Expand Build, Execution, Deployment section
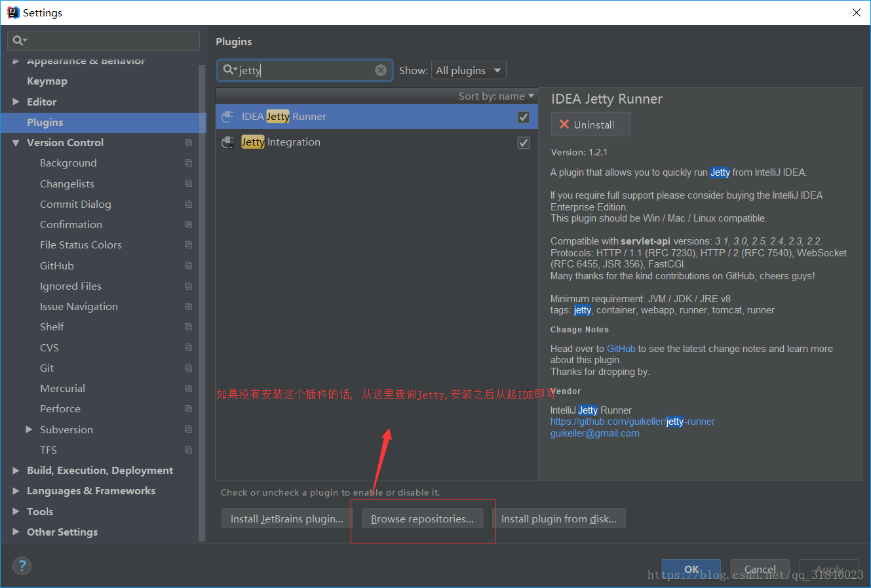871x588 pixels. (16, 470)
